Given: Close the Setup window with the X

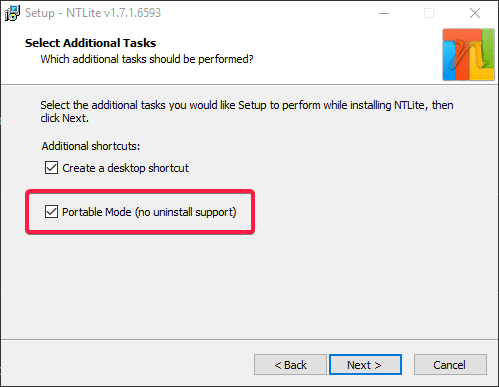Looking at the screenshot, I should [475, 13].
